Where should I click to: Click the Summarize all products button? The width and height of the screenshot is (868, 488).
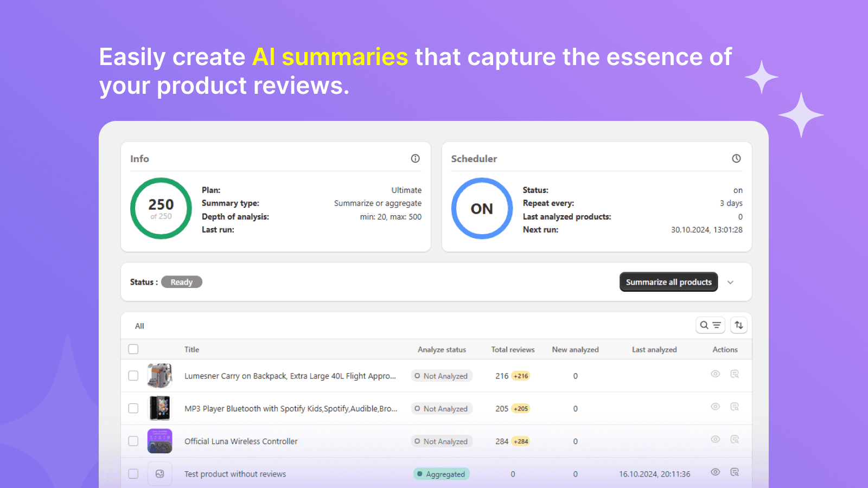tap(668, 282)
